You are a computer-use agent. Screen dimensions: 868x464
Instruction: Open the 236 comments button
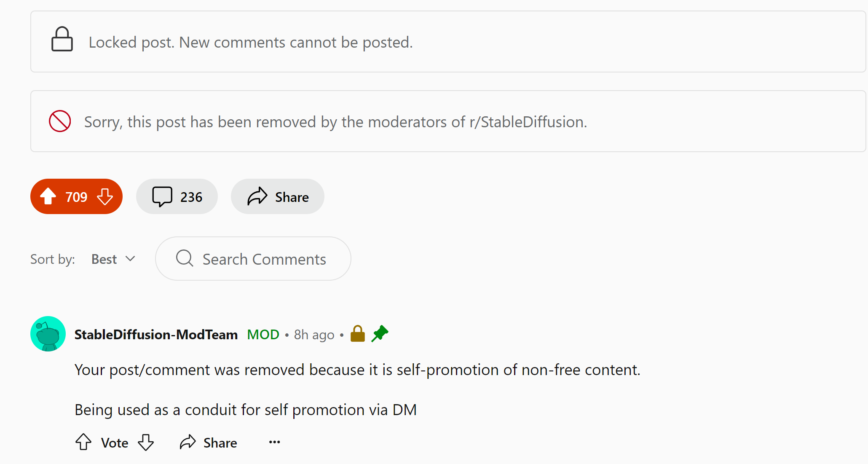point(177,197)
